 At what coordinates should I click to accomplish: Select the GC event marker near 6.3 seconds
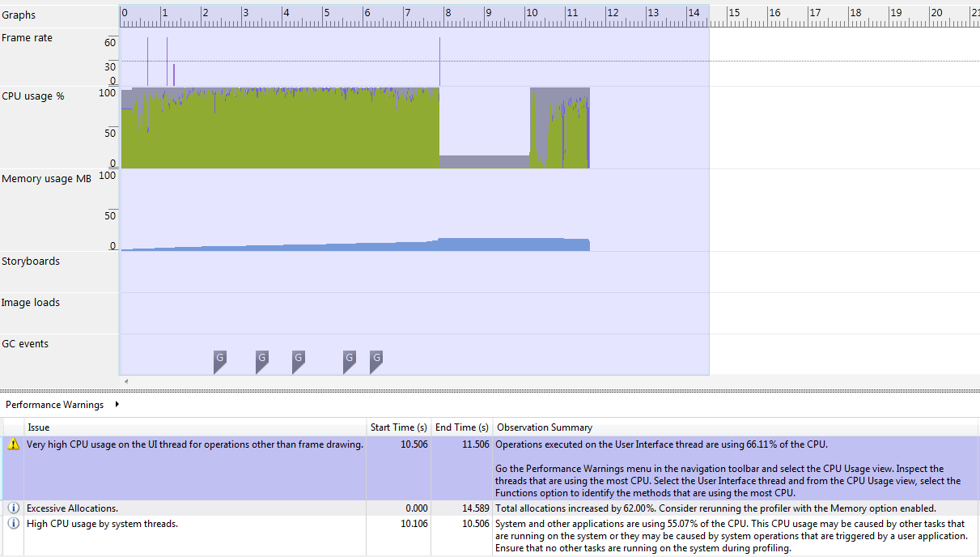point(376,362)
